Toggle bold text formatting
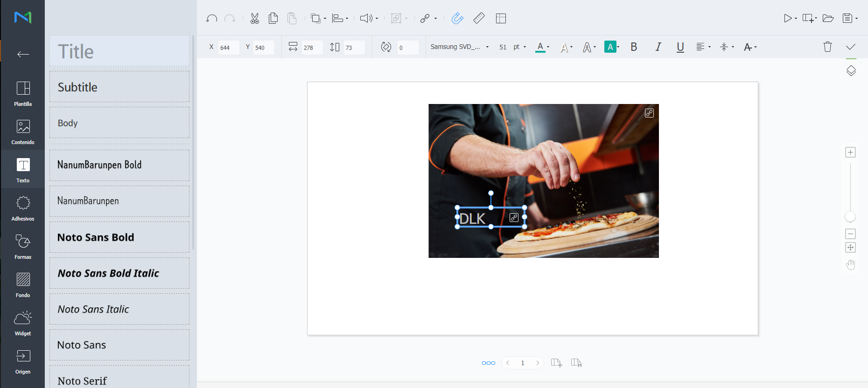 [x=634, y=47]
